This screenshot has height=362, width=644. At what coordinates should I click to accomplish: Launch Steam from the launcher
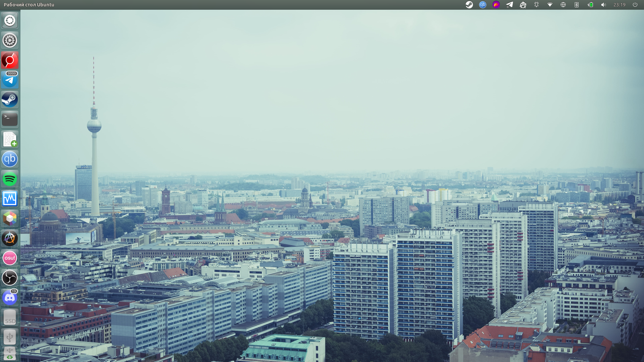[x=10, y=100]
